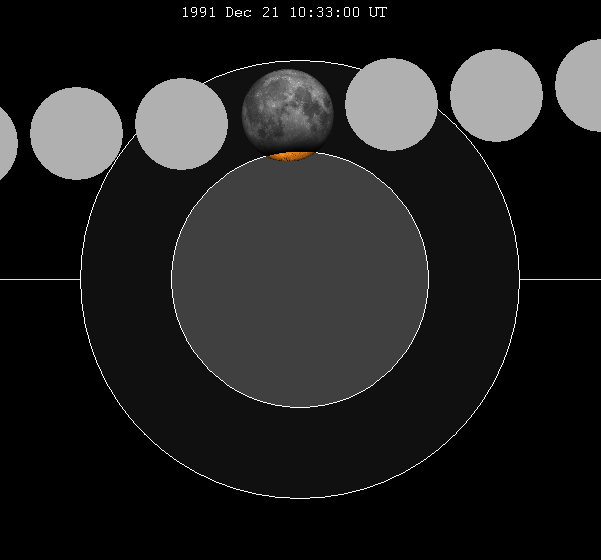This screenshot has height=560, width=601.
Task: Select gray Moon disc immediately left of textured Moon
Action: coord(181,124)
